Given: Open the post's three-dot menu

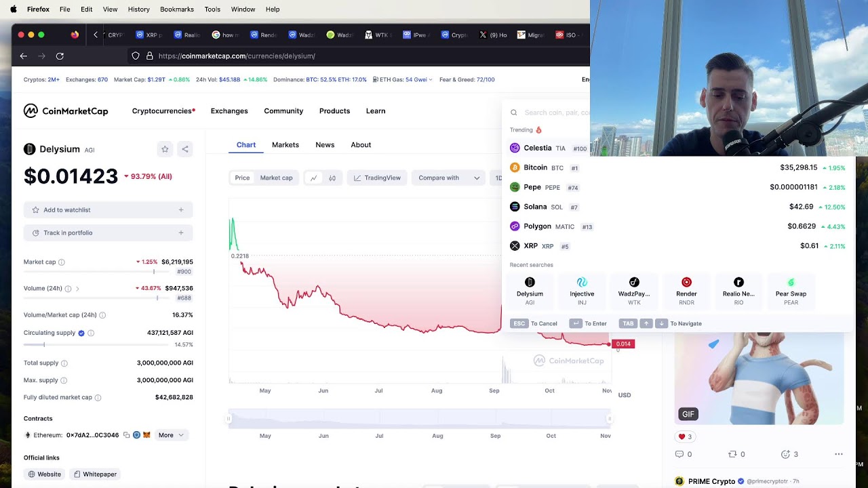Looking at the screenshot, I should [x=839, y=454].
